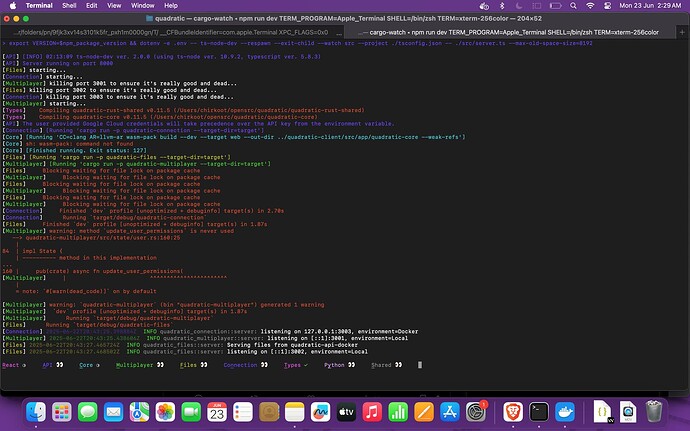
Task: Open Wi-Fi menu in menu bar
Action: tap(590, 6)
